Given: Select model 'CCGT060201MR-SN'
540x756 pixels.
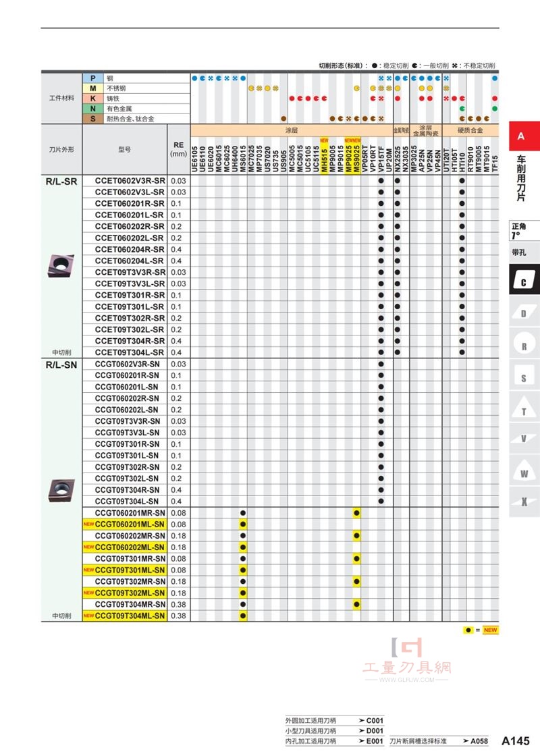Looking at the screenshot, I should tap(130, 513).
